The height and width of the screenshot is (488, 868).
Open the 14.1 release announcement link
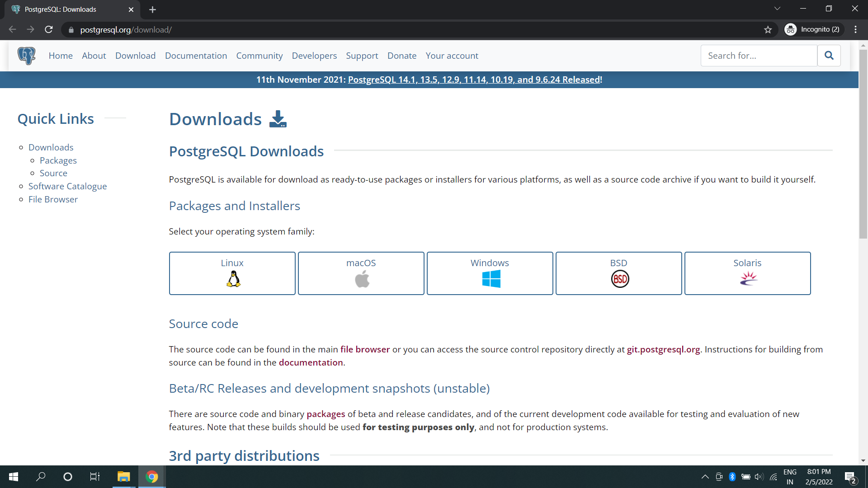click(474, 80)
